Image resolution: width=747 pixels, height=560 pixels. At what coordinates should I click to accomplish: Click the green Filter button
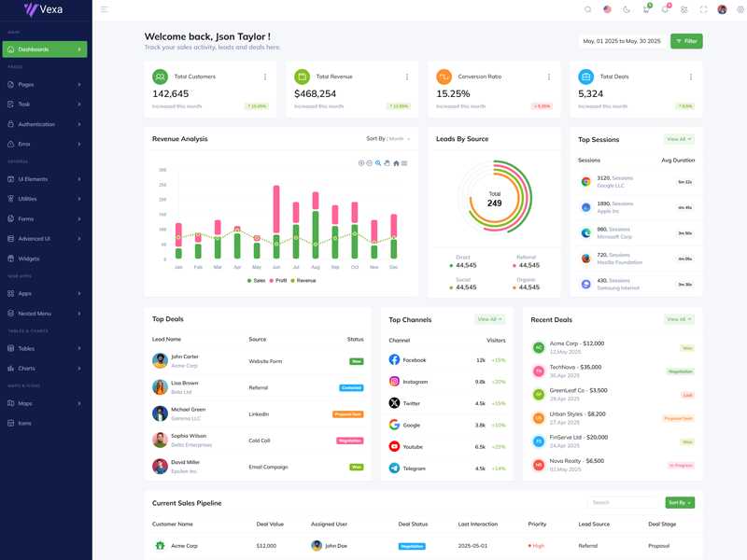[x=686, y=41]
